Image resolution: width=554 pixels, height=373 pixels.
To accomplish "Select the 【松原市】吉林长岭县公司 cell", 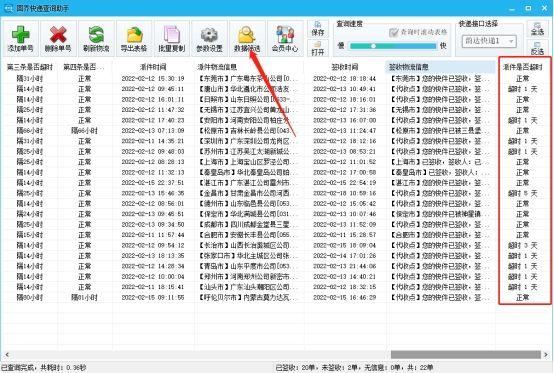I will (x=249, y=131).
